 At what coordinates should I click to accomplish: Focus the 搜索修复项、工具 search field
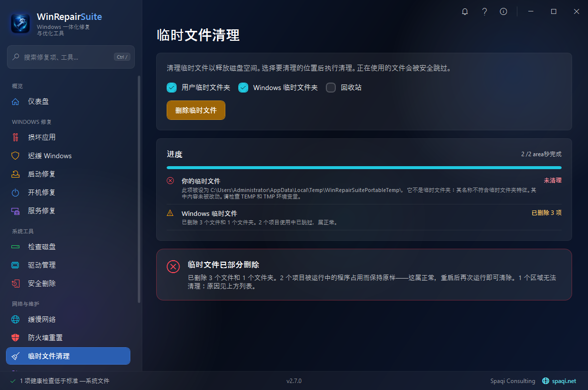coord(71,57)
